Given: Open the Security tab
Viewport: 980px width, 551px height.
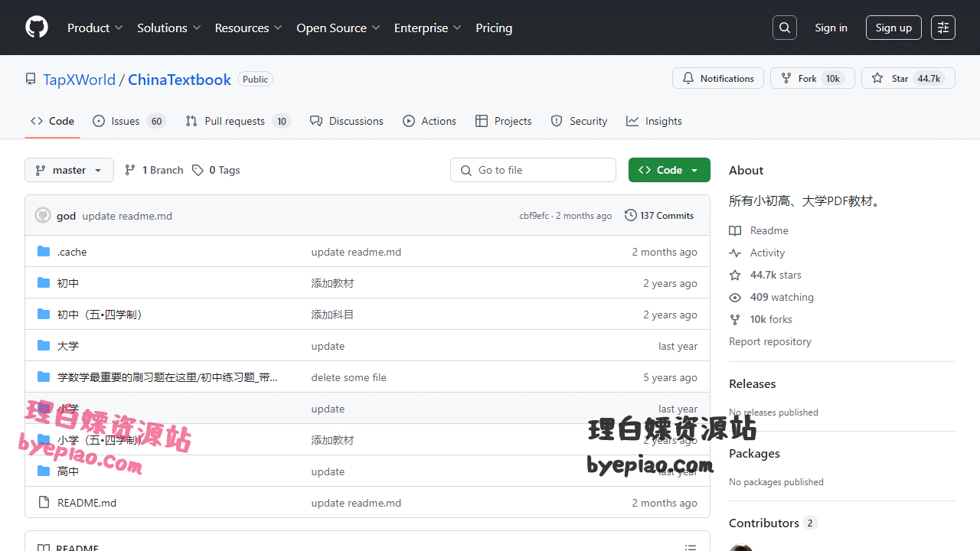Looking at the screenshot, I should click(x=579, y=121).
